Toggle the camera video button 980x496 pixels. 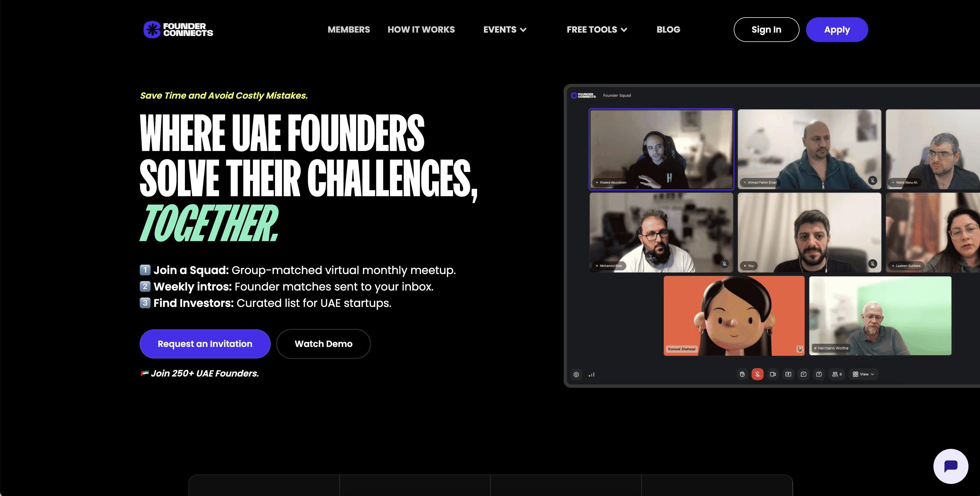point(773,374)
